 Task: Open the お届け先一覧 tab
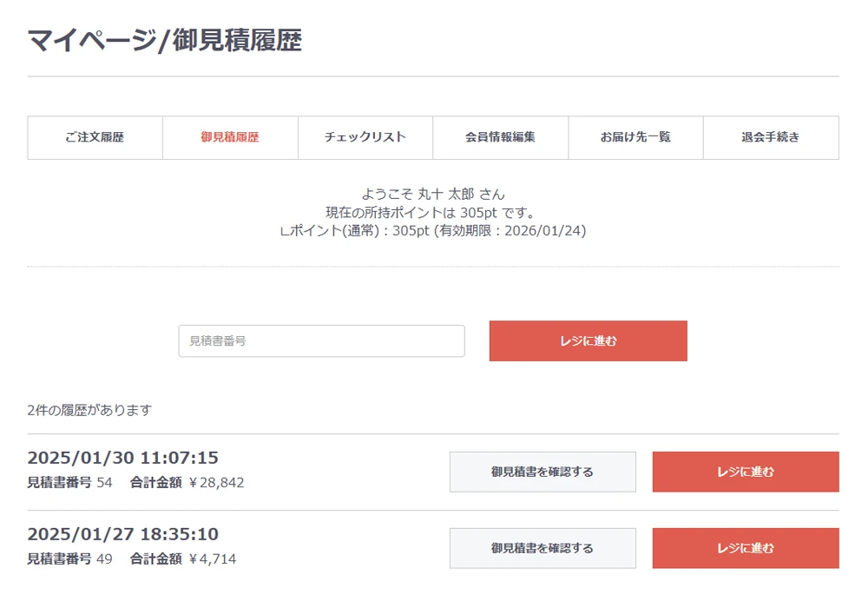tap(635, 137)
